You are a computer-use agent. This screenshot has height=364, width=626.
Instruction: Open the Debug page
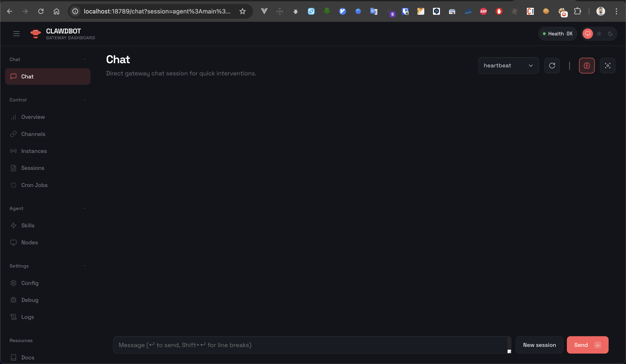pyautogui.click(x=48, y=300)
